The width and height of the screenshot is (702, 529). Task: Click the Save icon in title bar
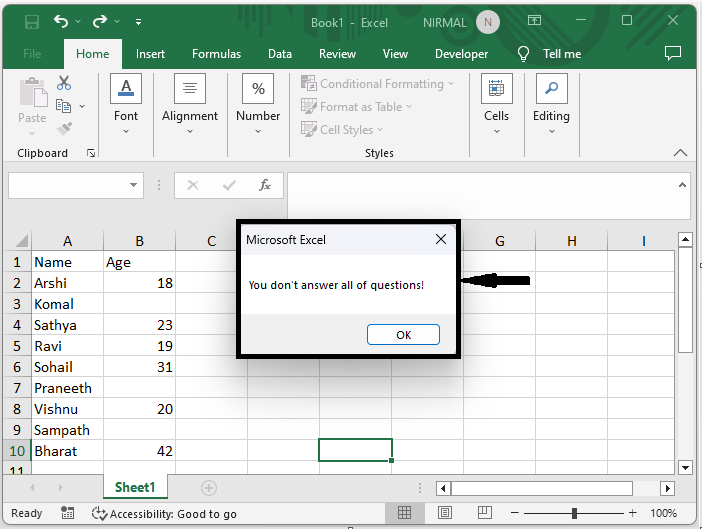pos(32,21)
